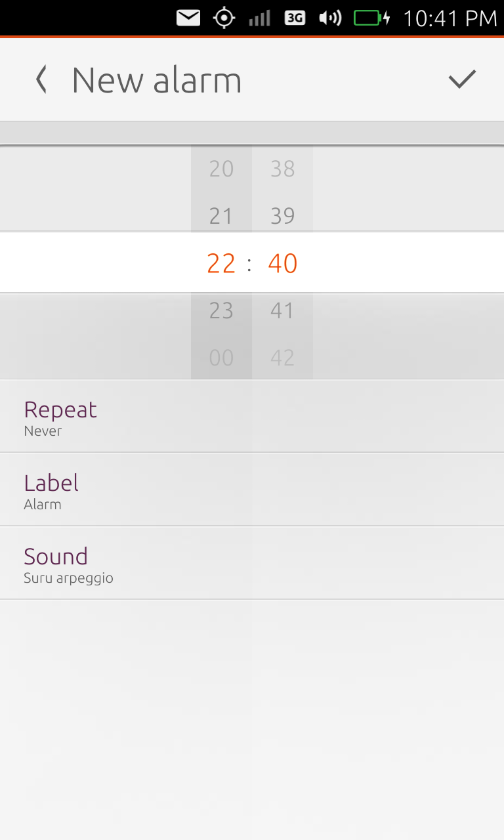Tap the cellular signal bars icon
Screen dimensions: 504x840
tap(260, 18)
